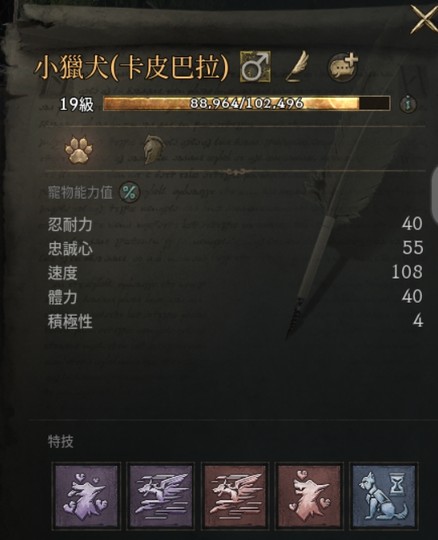
Task: Open the green info icon beside experience bar
Action: 409,103
